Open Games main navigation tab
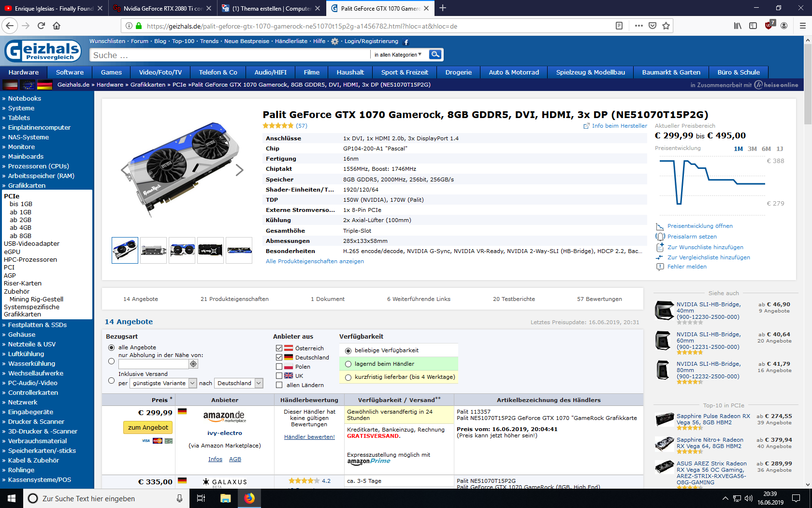812x508 pixels. [111, 72]
